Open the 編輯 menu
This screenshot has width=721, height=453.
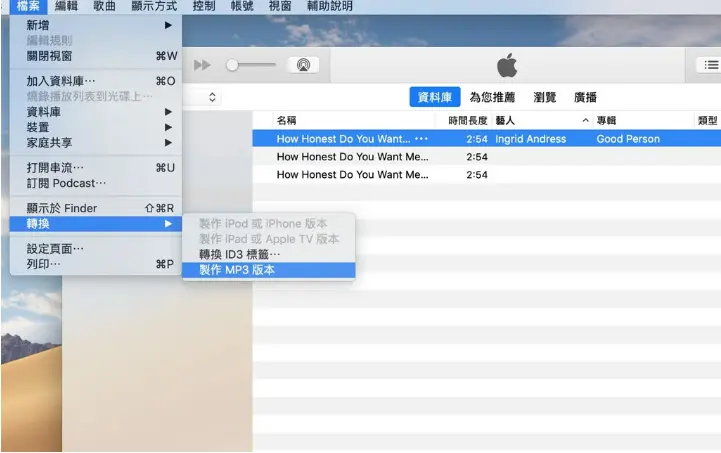66,6
